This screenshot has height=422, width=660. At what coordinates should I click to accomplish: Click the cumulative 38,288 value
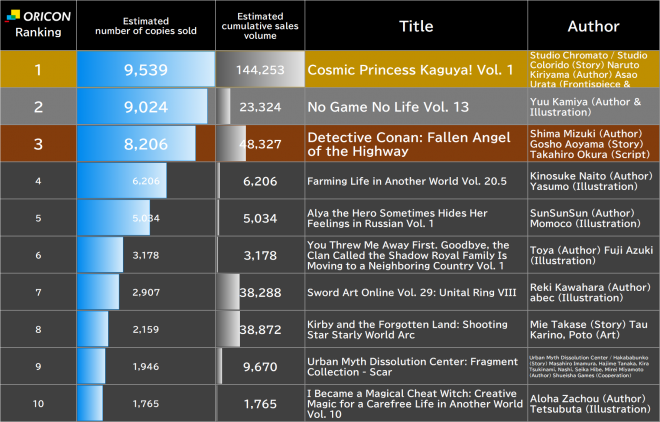pos(260,292)
